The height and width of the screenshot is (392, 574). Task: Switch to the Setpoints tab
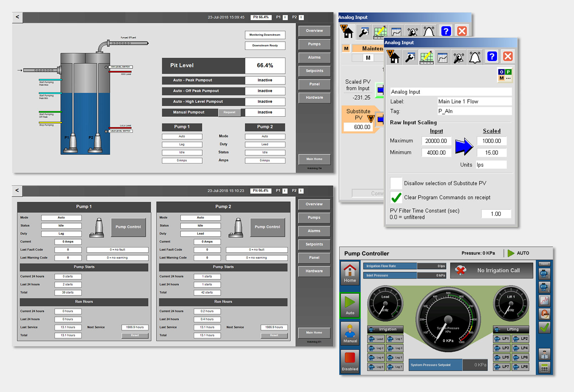click(314, 71)
